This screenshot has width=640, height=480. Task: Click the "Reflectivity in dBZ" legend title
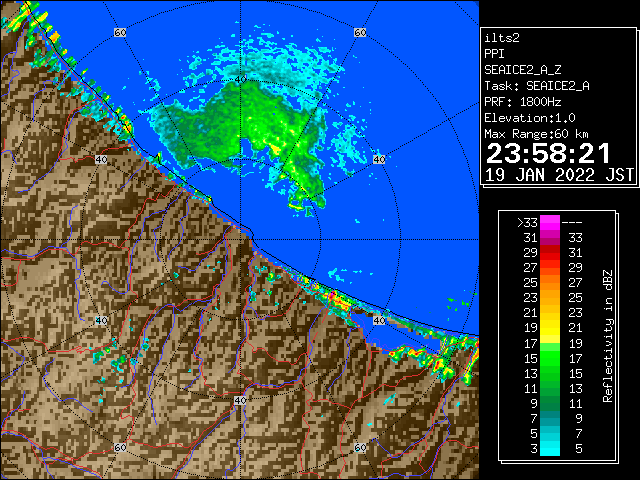(x=608, y=336)
